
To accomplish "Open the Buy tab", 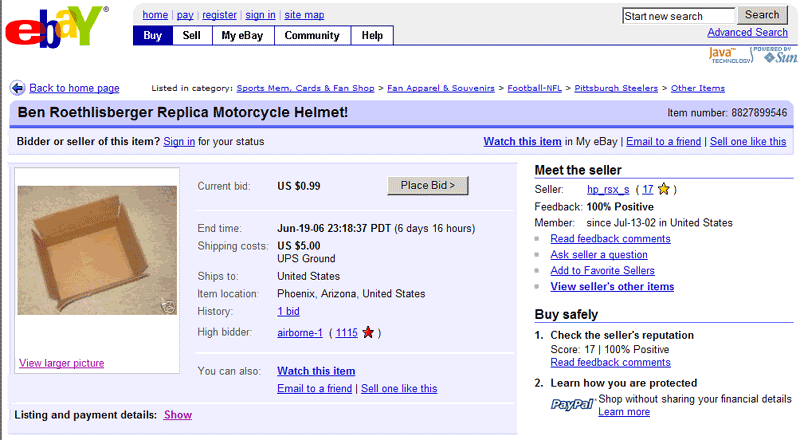I will click(x=153, y=36).
